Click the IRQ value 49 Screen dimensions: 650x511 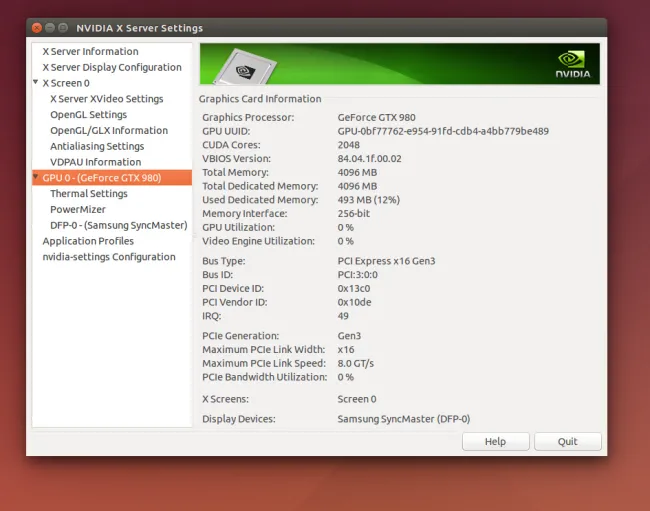pos(343,316)
